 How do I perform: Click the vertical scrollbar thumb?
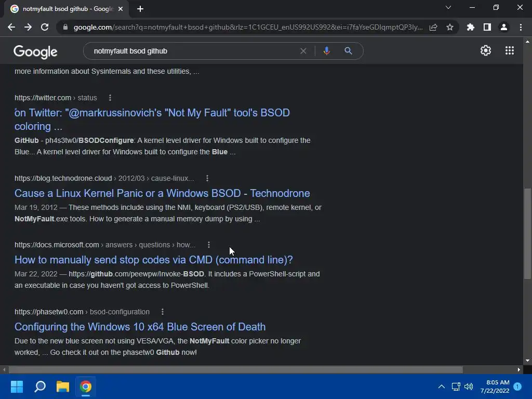[x=527, y=233]
